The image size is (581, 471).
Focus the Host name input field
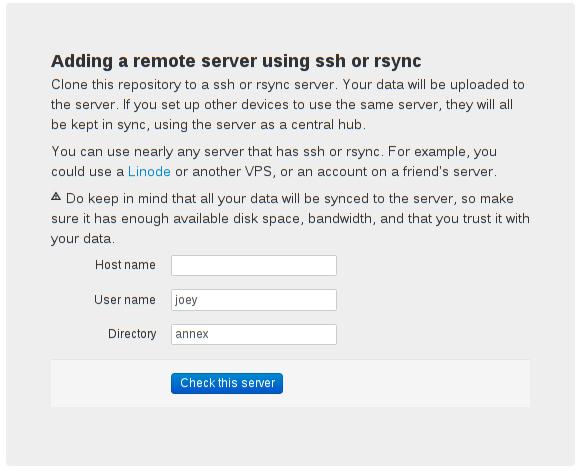[254, 265]
